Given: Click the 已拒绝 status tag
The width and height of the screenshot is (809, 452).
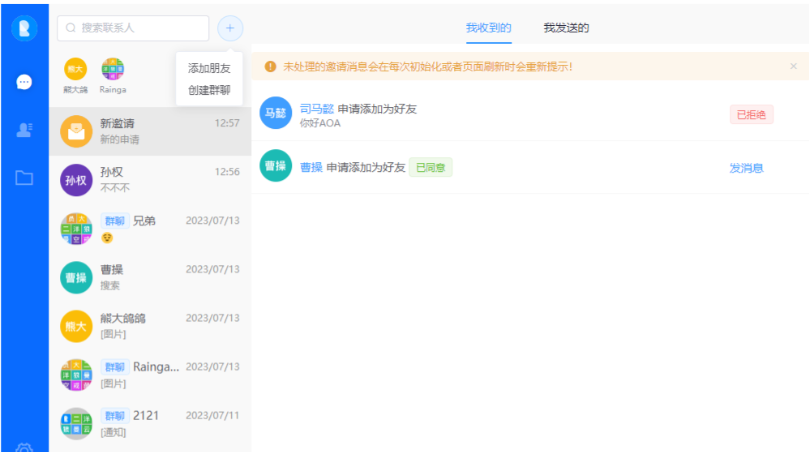Looking at the screenshot, I should (751, 115).
